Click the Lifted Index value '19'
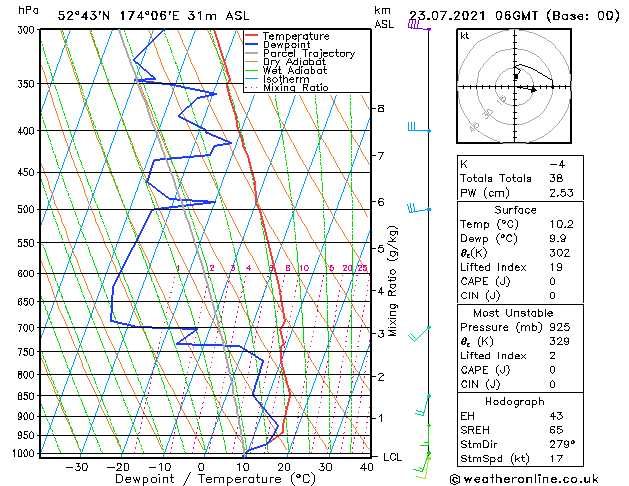The width and height of the screenshot is (629, 486). tap(556, 267)
